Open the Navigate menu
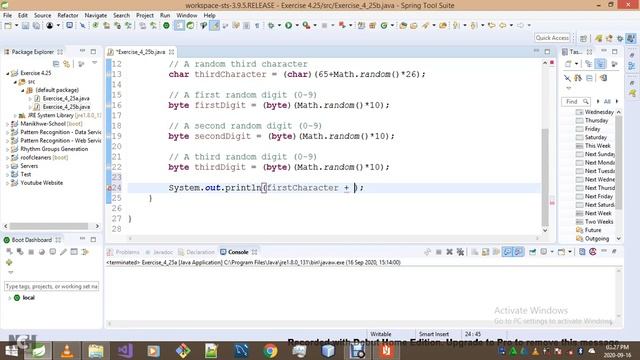Viewport: 640px width, 360px height. (x=96, y=16)
